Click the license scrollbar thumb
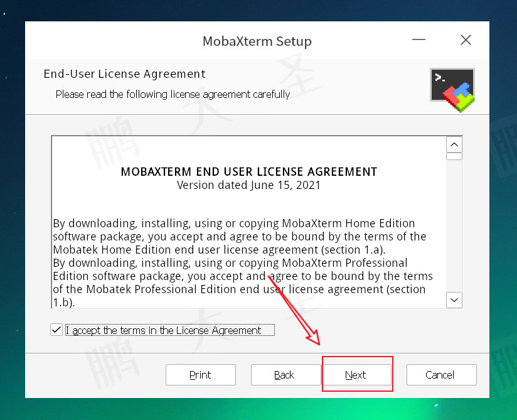 pos(454,156)
